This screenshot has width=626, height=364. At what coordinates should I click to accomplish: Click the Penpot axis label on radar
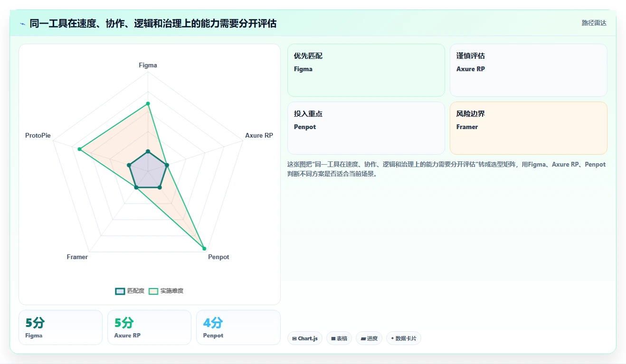tap(218, 257)
